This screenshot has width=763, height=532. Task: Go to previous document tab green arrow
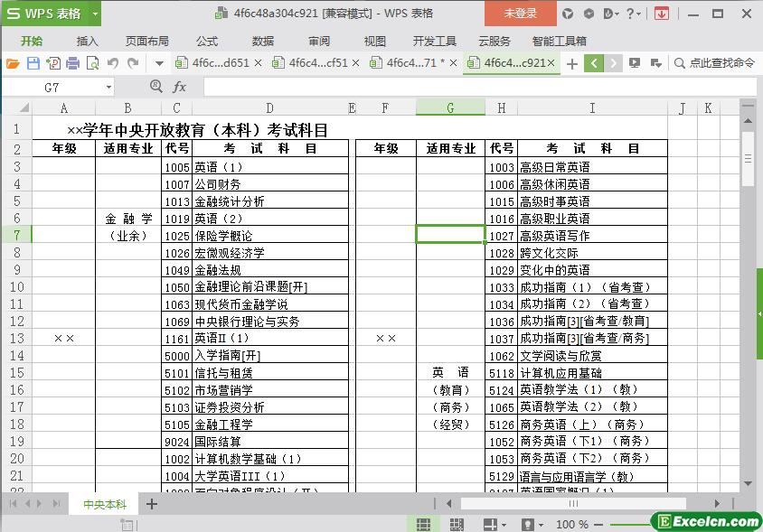tap(594, 63)
